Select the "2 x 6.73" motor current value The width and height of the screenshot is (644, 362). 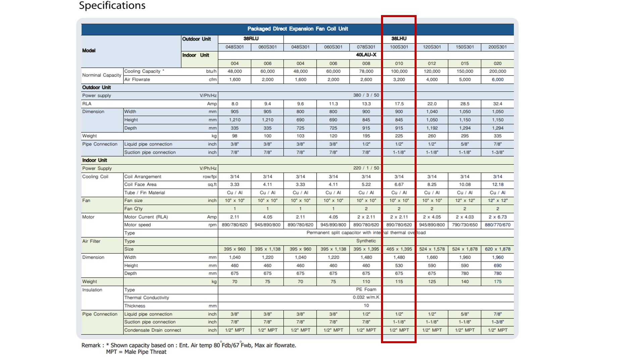(x=497, y=217)
